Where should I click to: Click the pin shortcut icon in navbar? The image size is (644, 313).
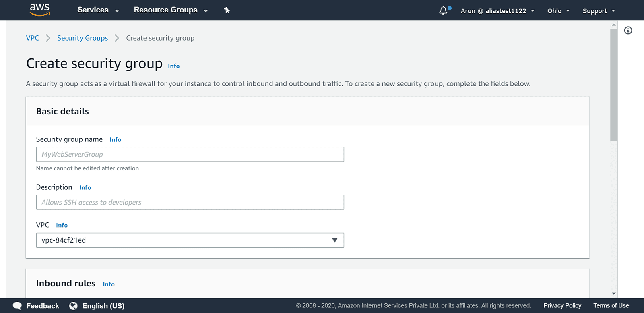(x=227, y=10)
